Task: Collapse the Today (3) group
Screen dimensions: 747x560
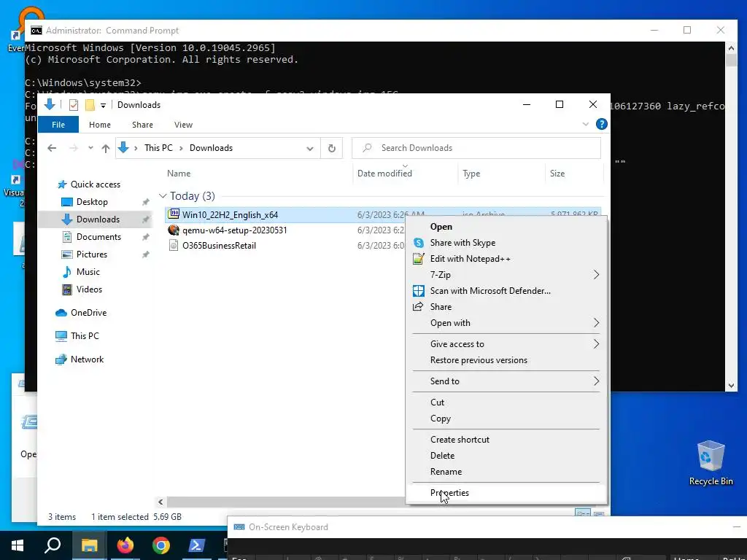Action: tap(163, 196)
